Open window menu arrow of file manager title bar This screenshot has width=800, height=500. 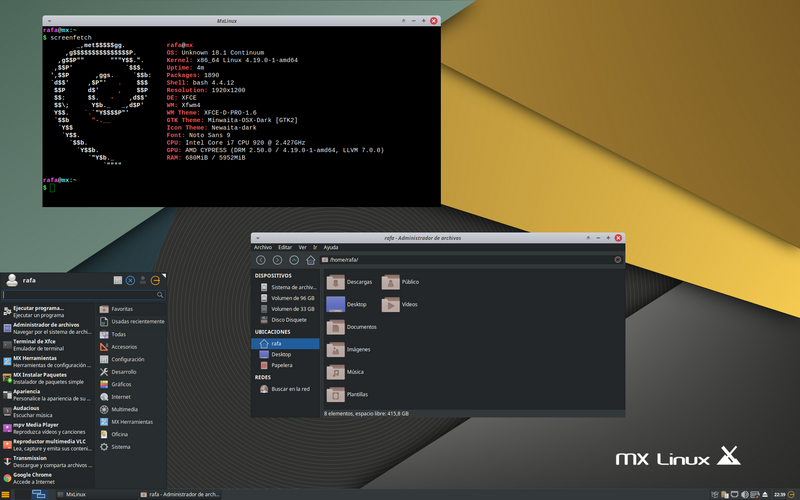point(258,238)
